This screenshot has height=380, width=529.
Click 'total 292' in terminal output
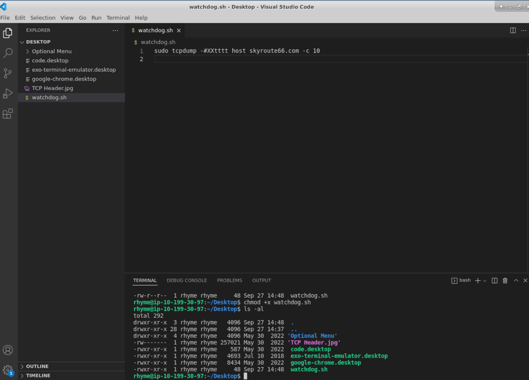click(148, 316)
